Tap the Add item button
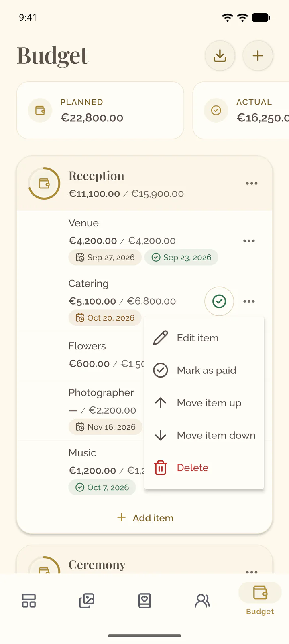The width and height of the screenshot is (289, 644). point(145,518)
